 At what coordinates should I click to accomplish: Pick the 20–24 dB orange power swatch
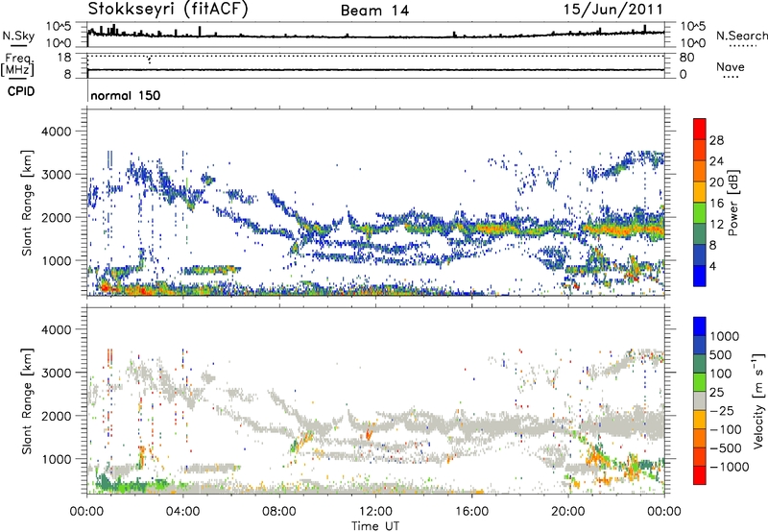(x=700, y=171)
